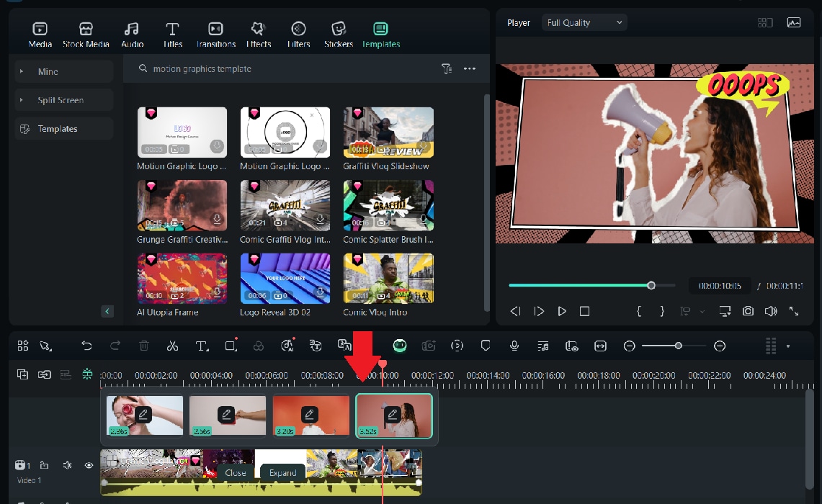Mute the Video 1 track
822x504 pixels.
(x=67, y=465)
